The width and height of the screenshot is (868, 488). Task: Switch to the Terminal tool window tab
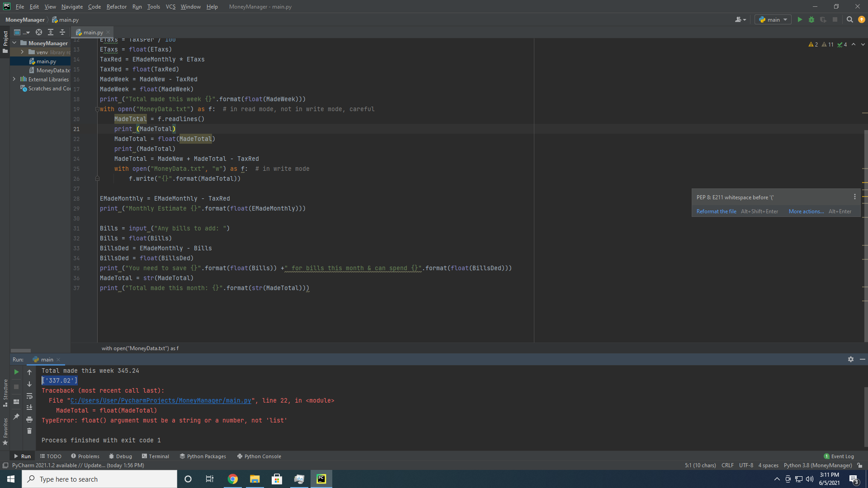tap(155, 456)
